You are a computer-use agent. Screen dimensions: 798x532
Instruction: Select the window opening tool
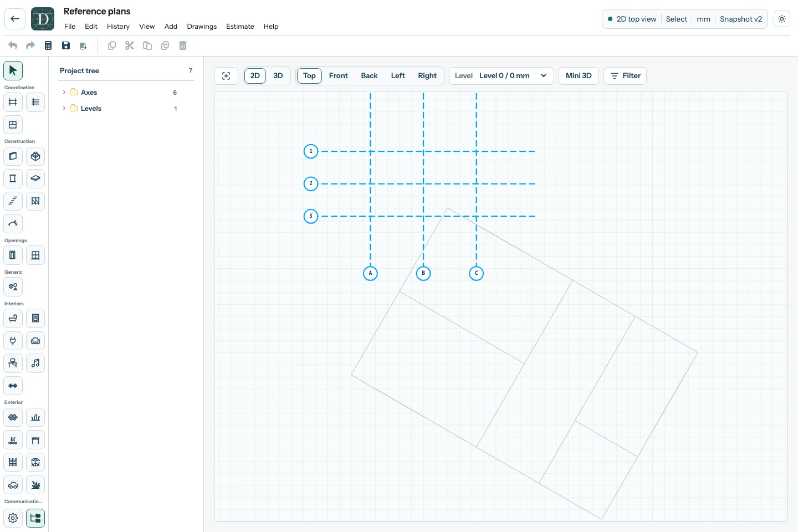[35, 255]
